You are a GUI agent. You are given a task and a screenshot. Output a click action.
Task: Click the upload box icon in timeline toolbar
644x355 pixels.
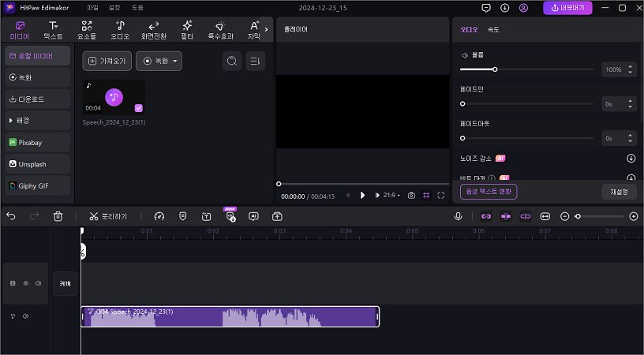point(277,216)
